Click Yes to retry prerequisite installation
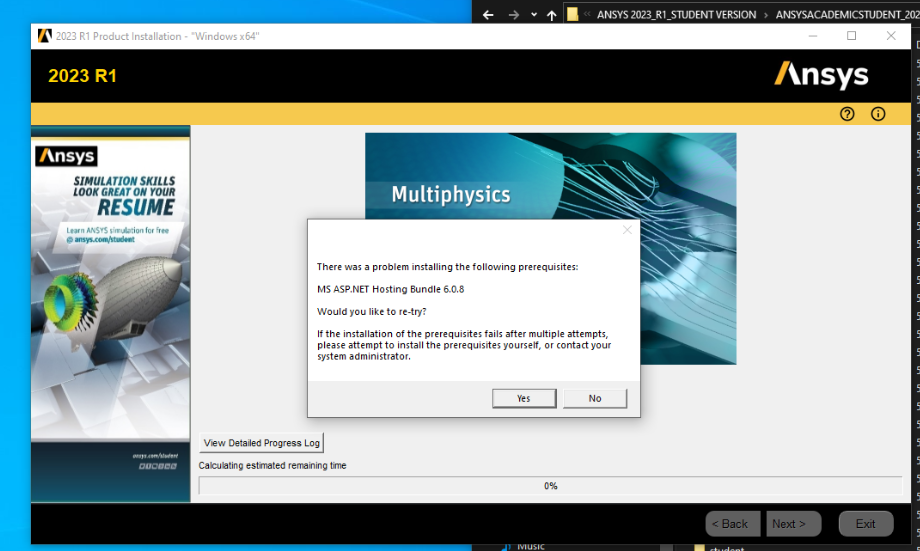920x551 pixels. click(x=524, y=398)
